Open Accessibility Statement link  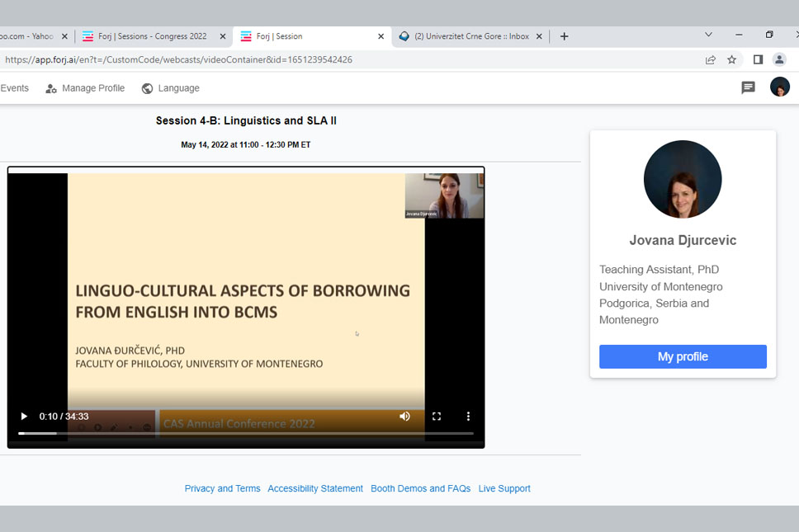[x=315, y=488]
